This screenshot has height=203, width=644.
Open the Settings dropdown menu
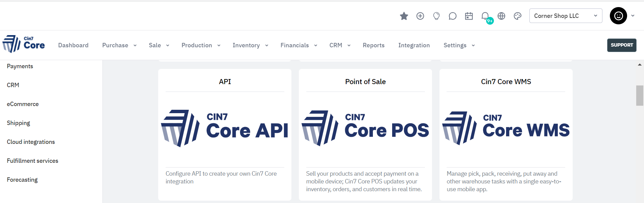coord(459,45)
